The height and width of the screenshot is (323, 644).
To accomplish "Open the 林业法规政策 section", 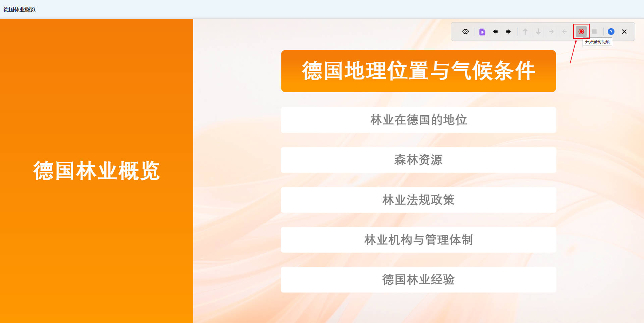I will coord(418,200).
